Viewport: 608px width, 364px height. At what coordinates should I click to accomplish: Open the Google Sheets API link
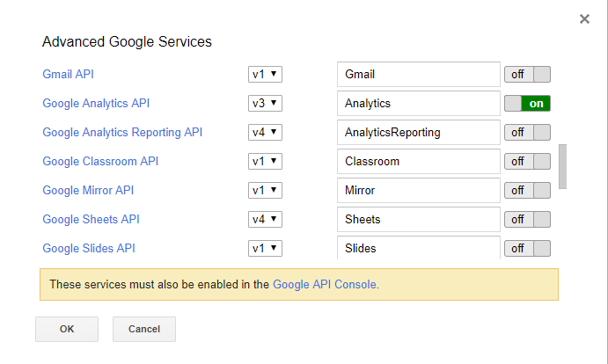(x=92, y=220)
